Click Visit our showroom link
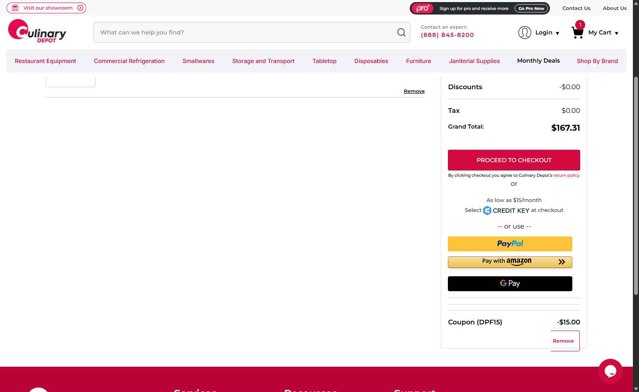639x392 pixels. pos(46,8)
